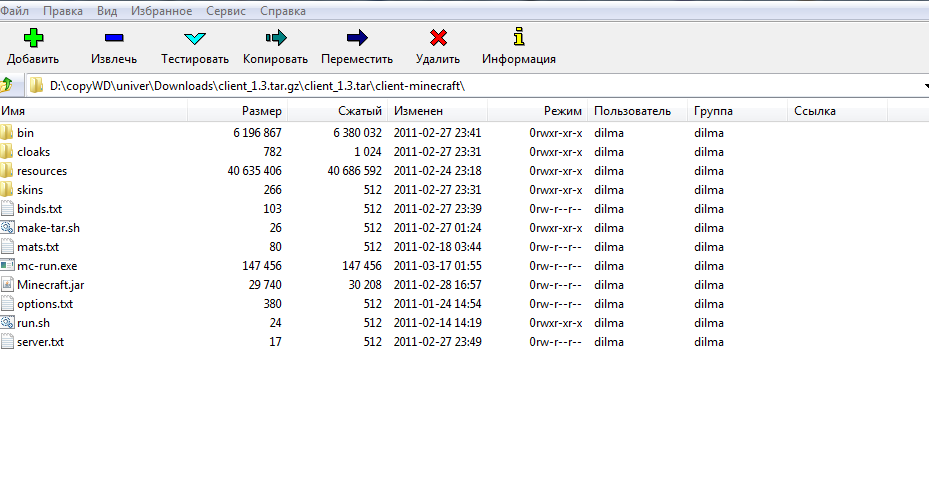
Task: Sort by the Режим column header
Action: click(x=538, y=111)
